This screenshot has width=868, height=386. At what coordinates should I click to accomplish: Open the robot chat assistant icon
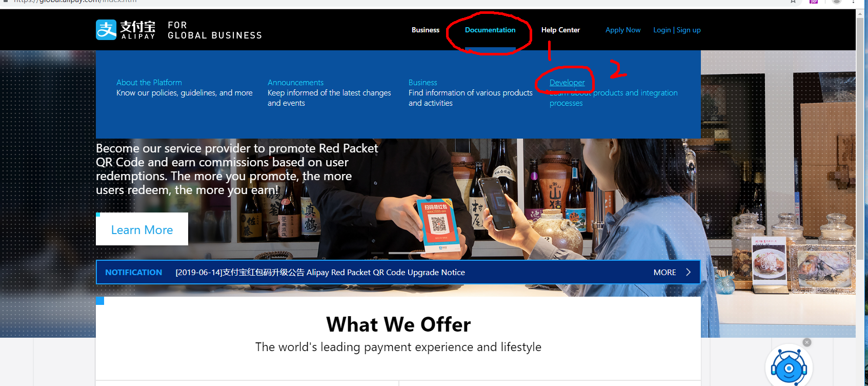click(789, 366)
